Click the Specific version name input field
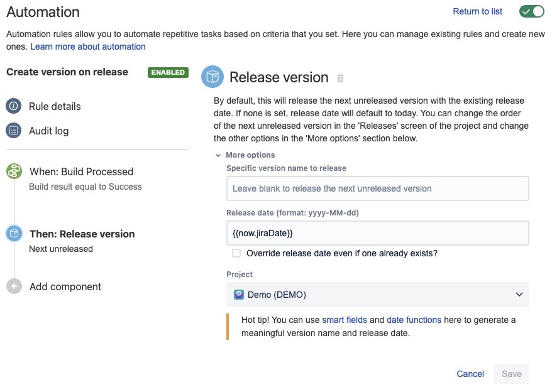This screenshot has width=552, height=392. [377, 188]
